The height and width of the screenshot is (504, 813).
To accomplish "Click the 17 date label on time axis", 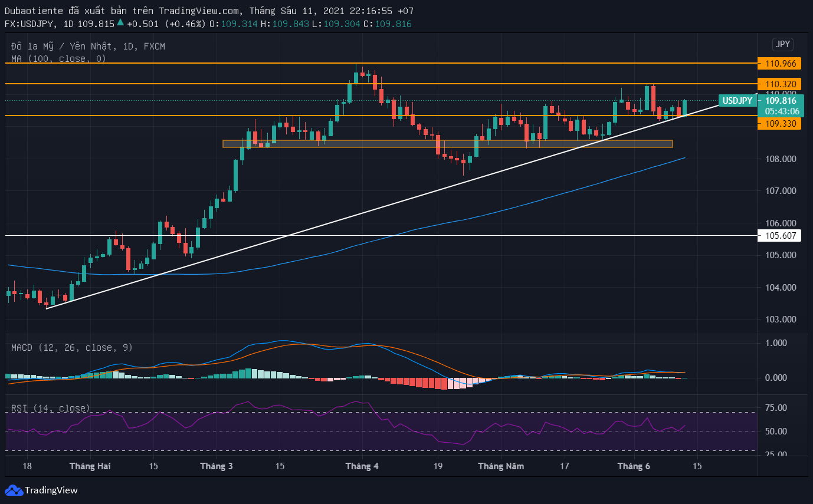I will pos(565,466).
